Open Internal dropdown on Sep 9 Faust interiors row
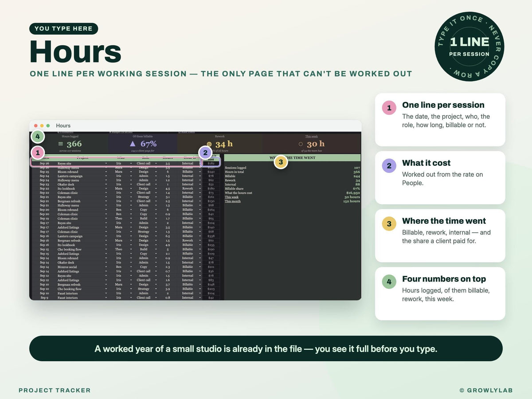 200,298
